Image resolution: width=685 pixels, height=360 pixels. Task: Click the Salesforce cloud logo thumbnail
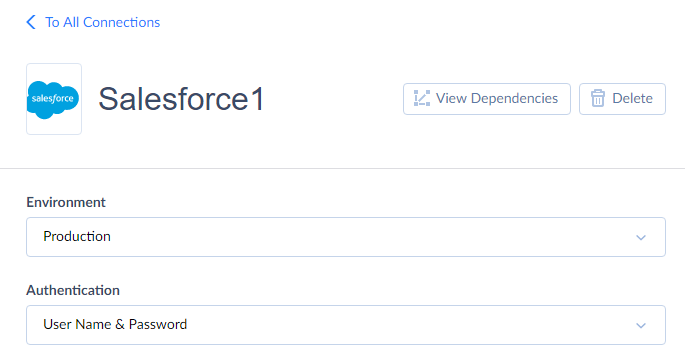53,99
